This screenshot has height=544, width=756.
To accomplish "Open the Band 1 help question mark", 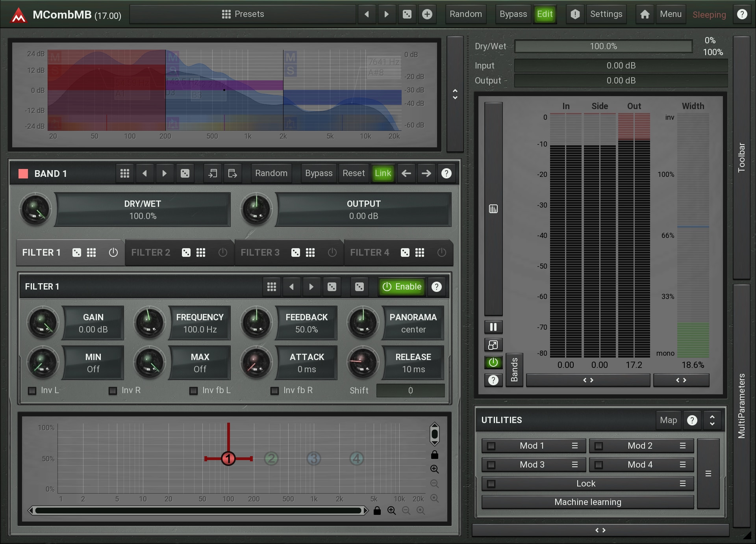I will coord(446,173).
